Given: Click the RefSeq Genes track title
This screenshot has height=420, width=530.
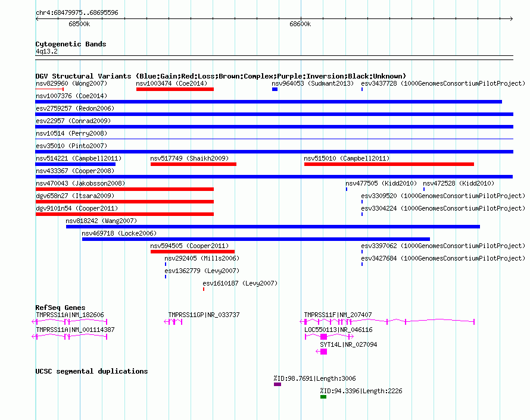Looking at the screenshot, I should click(x=60, y=308).
